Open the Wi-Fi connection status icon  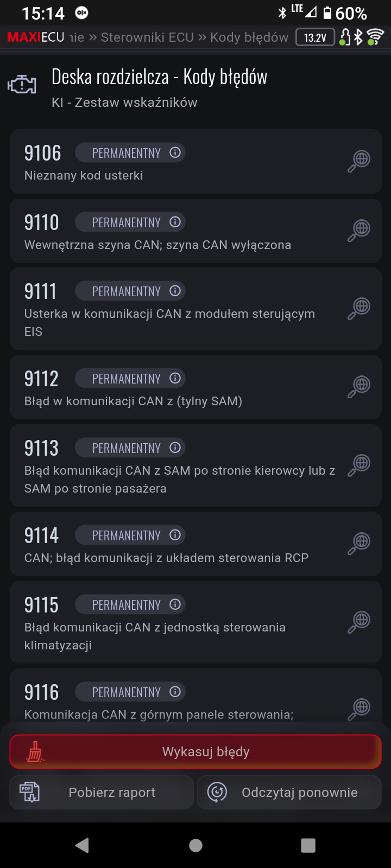point(375,37)
